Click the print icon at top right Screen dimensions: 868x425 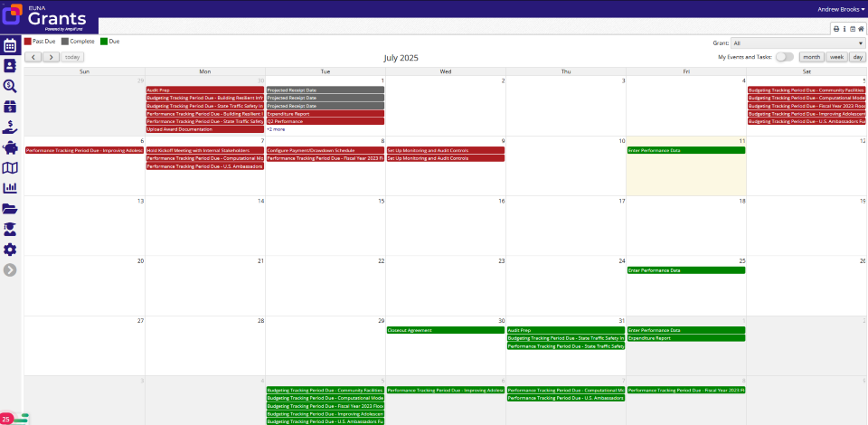coord(836,29)
